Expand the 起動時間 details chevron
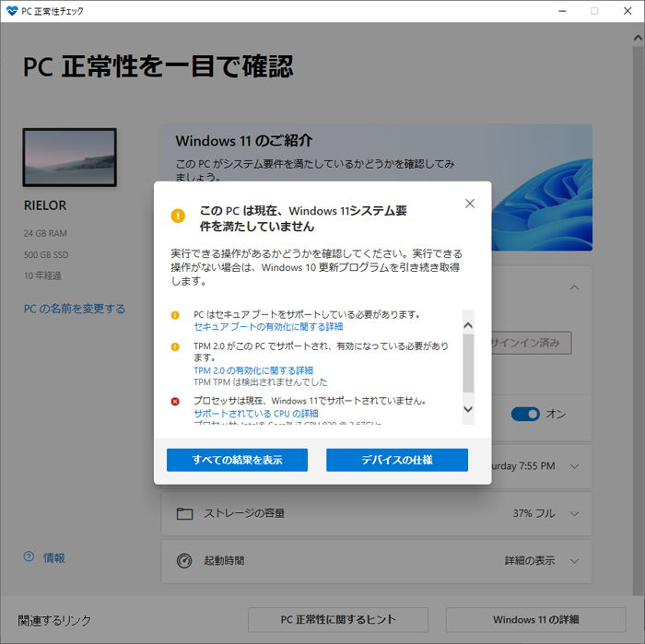The height and width of the screenshot is (644, 645). point(575,560)
